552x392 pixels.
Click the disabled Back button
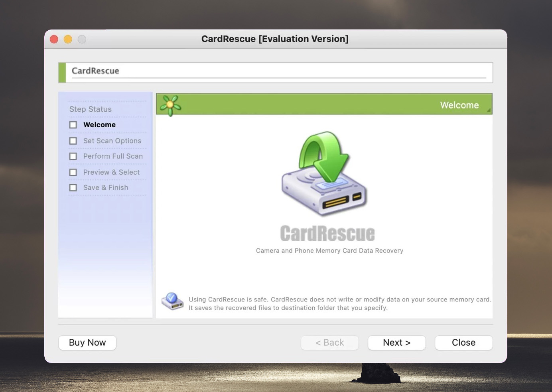(x=329, y=343)
